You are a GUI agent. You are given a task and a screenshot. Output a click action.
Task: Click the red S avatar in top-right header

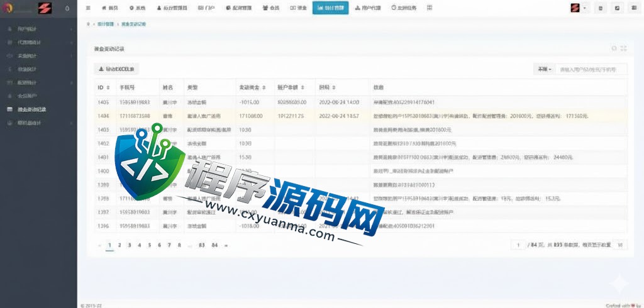coord(575,8)
